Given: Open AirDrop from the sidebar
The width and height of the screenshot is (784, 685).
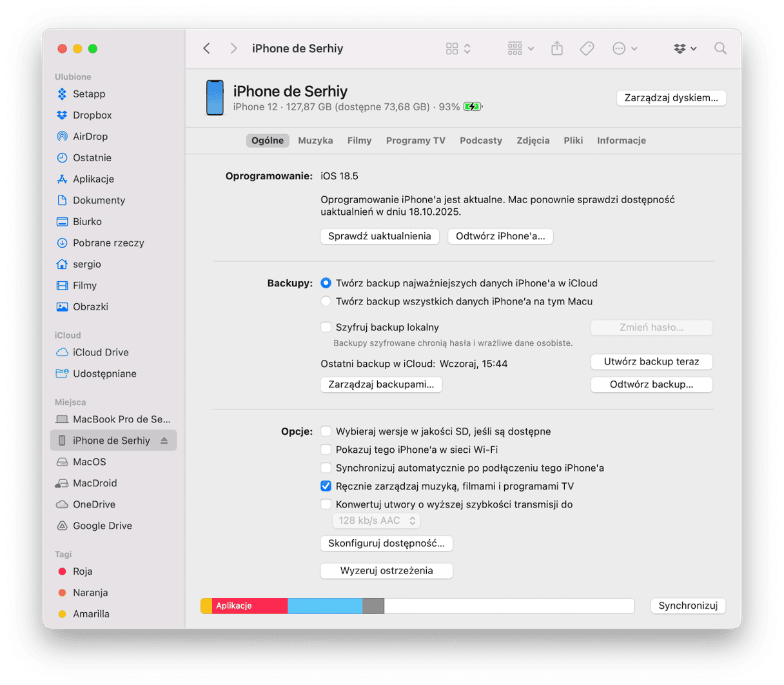Looking at the screenshot, I should (90, 137).
